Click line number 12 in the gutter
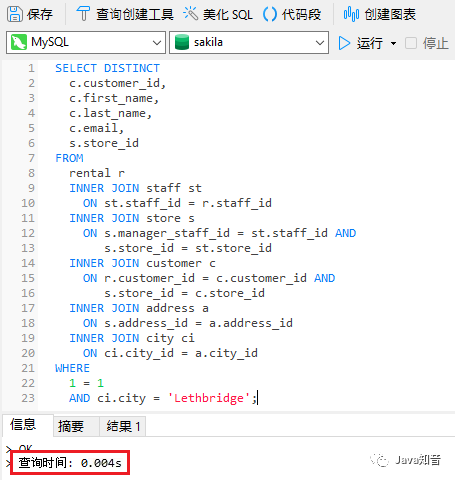The image size is (455, 480). [28, 233]
